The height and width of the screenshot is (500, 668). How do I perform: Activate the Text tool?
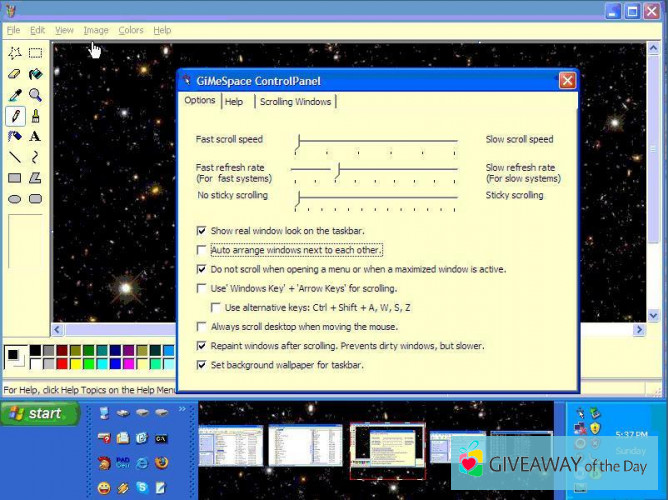(35, 136)
